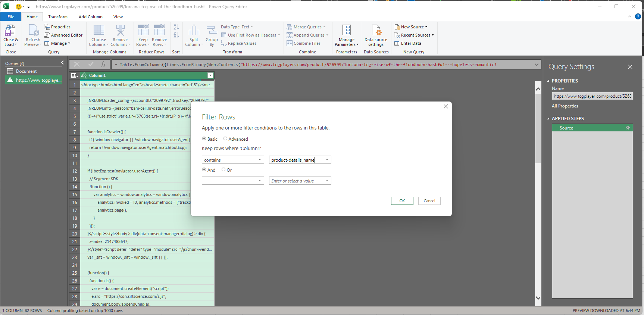
Task: Collapse the Queries pane
Action: pos(62,63)
